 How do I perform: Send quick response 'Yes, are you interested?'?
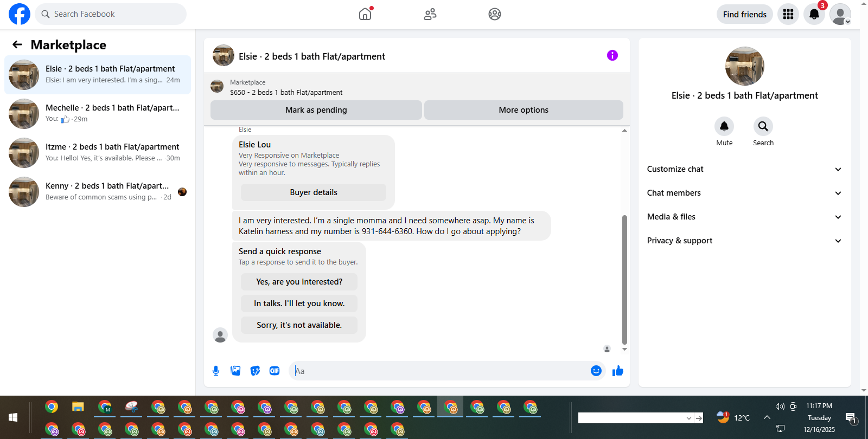coord(299,282)
